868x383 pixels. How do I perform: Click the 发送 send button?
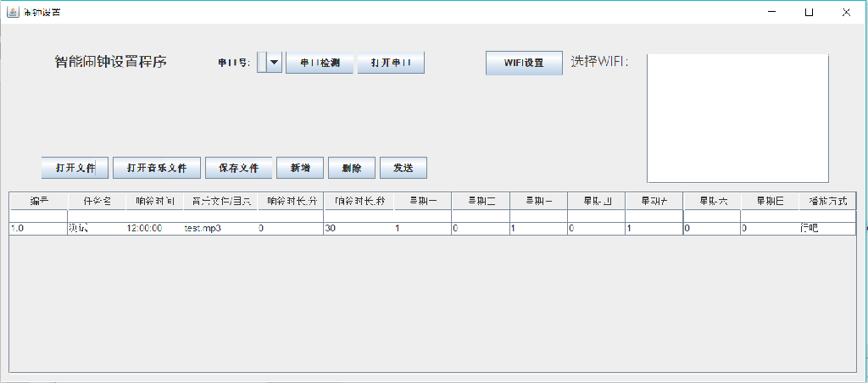tap(403, 168)
